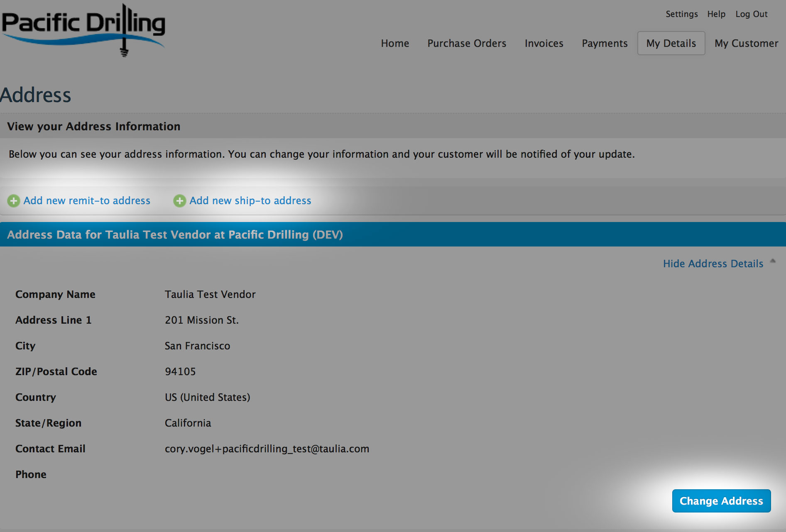This screenshot has height=532, width=786.
Task: Collapse details using the small arrow icon
Action: click(x=773, y=261)
